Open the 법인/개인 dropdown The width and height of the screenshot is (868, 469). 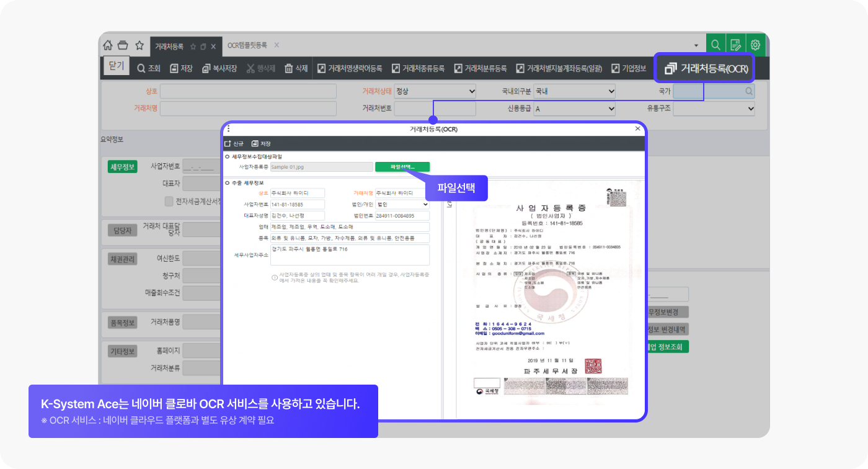pos(402,204)
